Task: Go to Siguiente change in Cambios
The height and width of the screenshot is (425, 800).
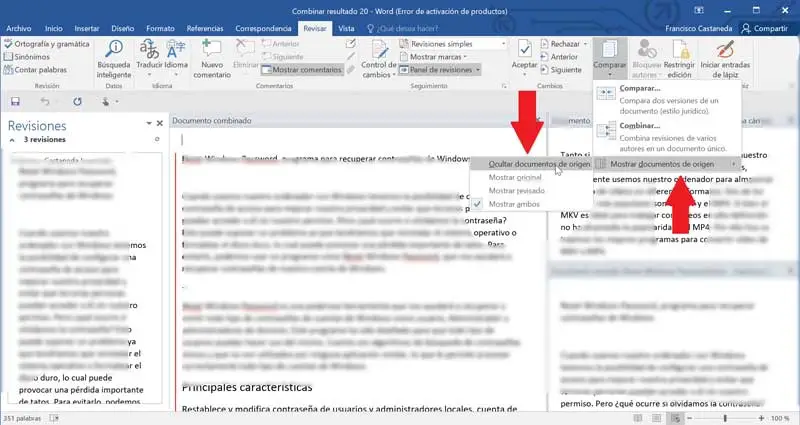Action: click(561, 69)
